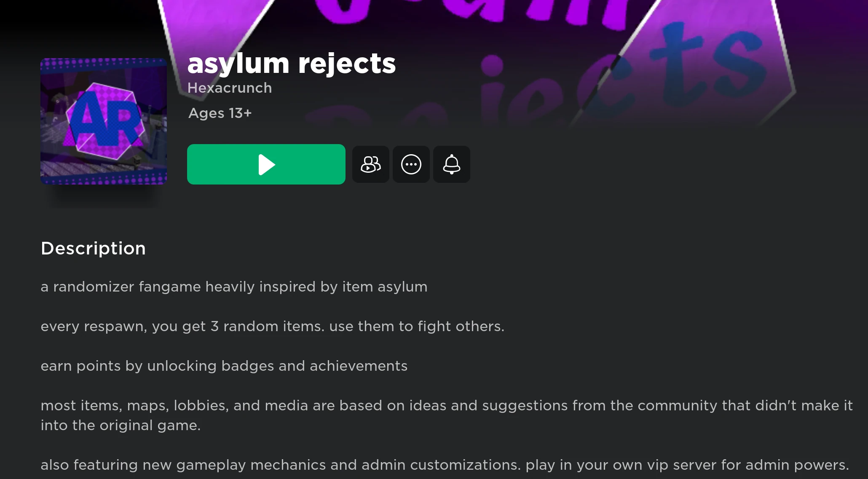
Task: Check the Ages 13+ rating label
Action: [x=220, y=113]
